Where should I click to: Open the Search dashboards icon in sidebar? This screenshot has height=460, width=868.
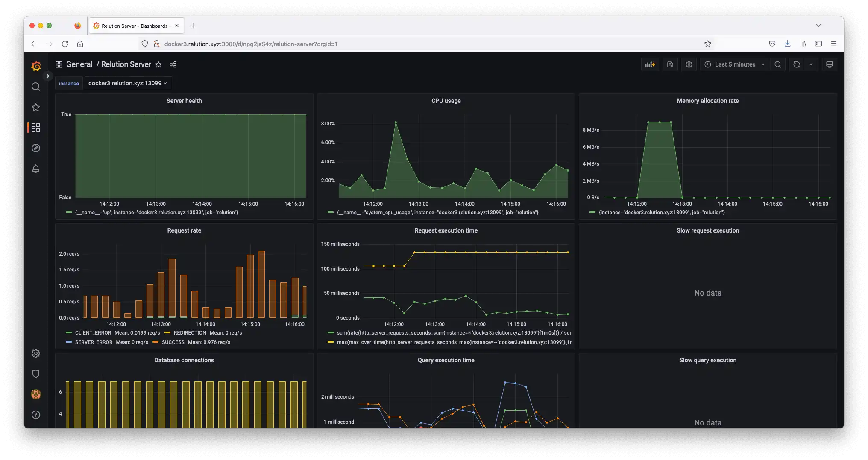pyautogui.click(x=36, y=87)
